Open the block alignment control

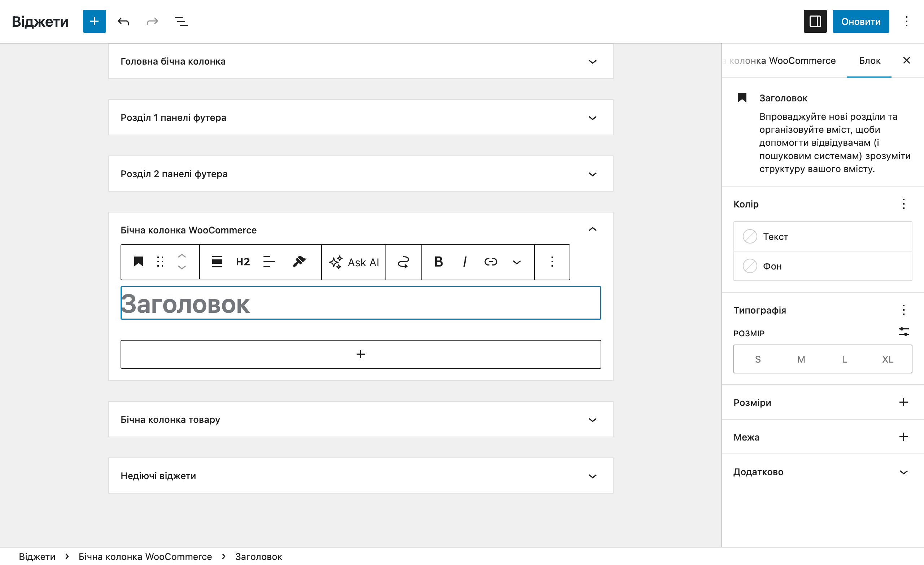click(x=217, y=262)
